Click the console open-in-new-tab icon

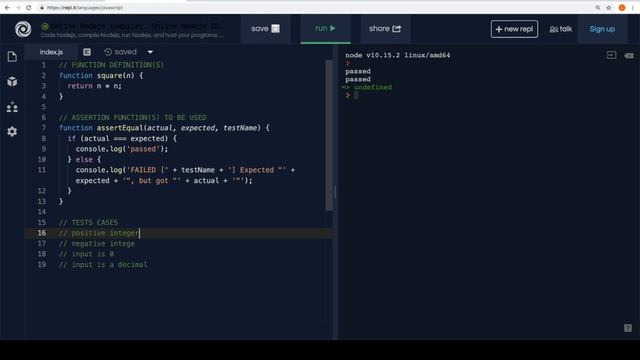611,56
